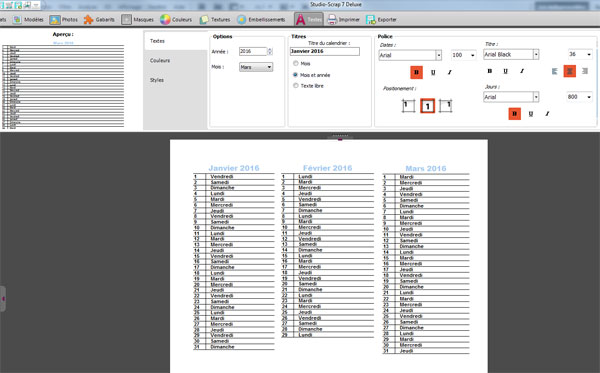
Task: Select the Texte libre radio option
Action: pyautogui.click(x=295, y=86)
